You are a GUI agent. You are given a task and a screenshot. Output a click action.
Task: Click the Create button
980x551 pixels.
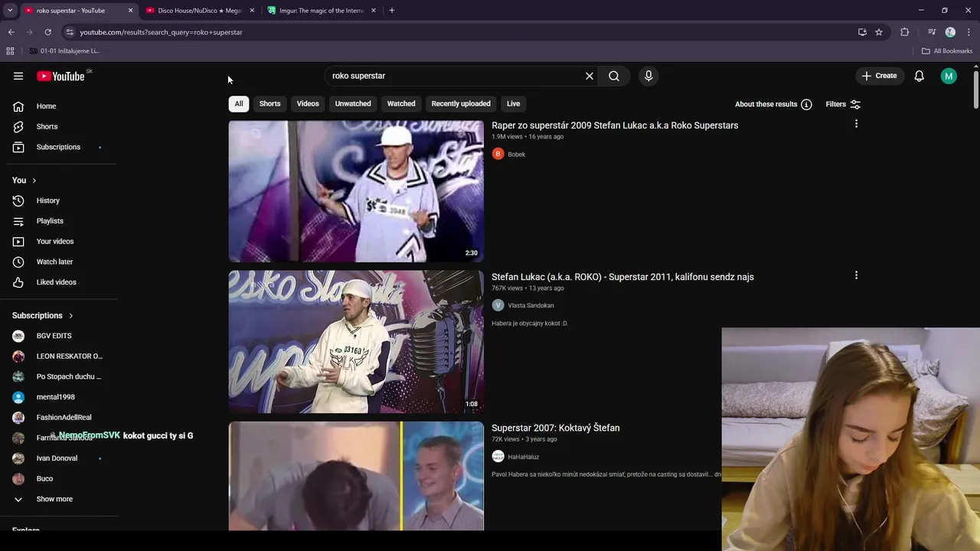coord(879,76)
